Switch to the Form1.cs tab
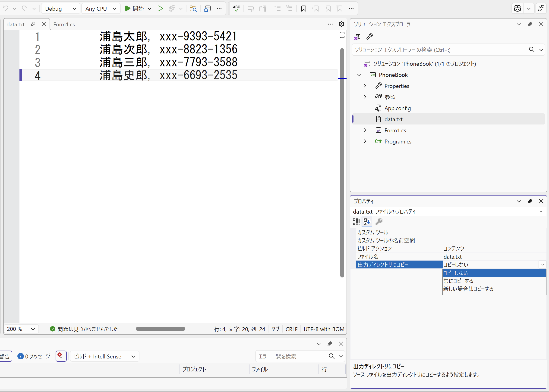This screenshot has width=549, height=392. (64, 24)
